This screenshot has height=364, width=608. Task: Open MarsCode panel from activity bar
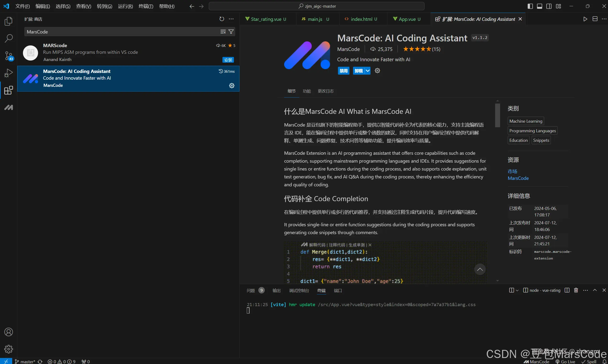(x=9, y=107)
